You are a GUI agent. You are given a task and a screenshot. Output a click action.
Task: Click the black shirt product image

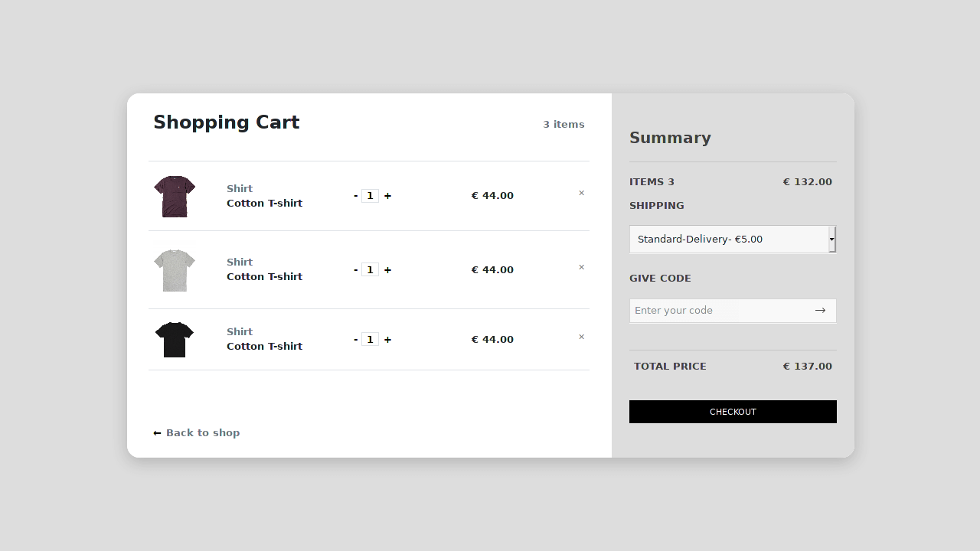click(175, 339)
